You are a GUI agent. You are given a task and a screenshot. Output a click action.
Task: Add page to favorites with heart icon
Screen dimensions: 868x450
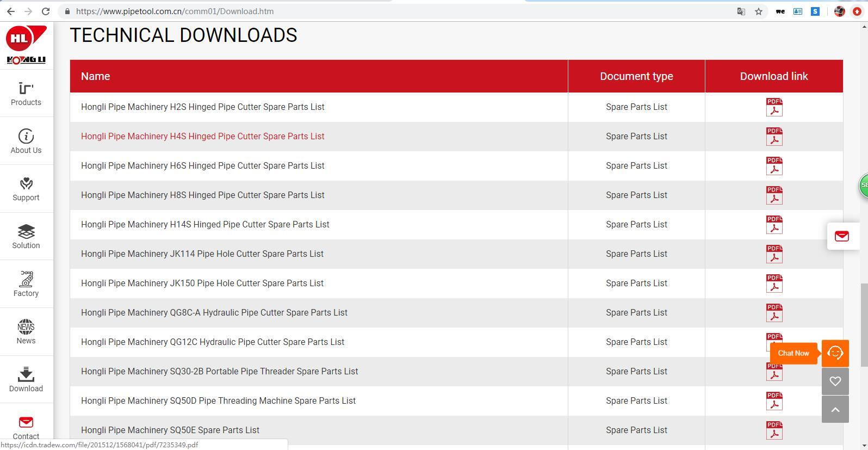pyautogui.click(x=835, y=381)
